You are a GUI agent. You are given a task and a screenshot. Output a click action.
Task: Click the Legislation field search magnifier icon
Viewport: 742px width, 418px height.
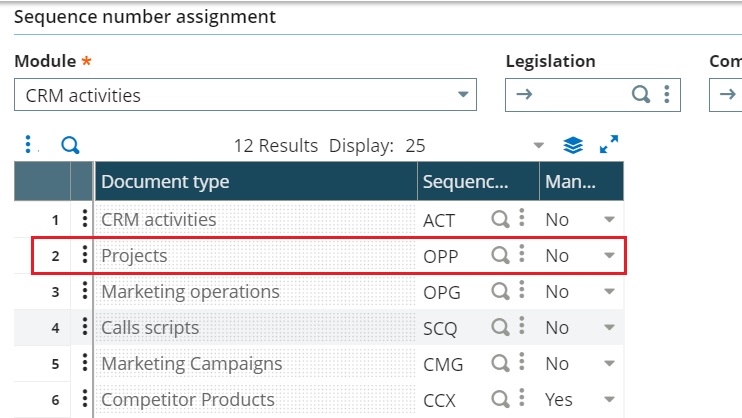pyautogui.click(x=641, y=94)
